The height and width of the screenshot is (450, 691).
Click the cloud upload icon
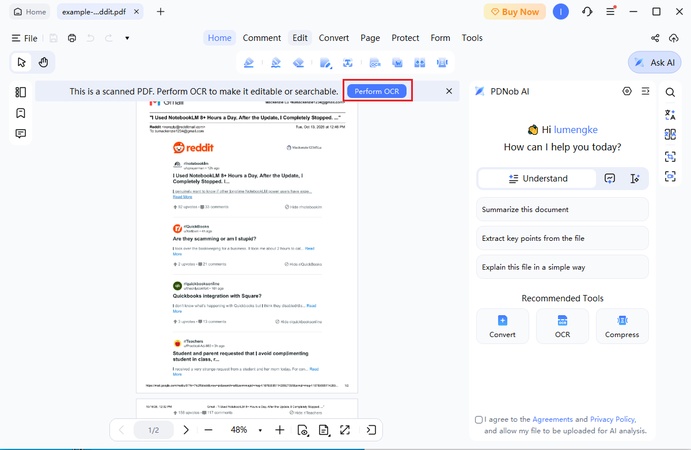(x=673, y=38)
